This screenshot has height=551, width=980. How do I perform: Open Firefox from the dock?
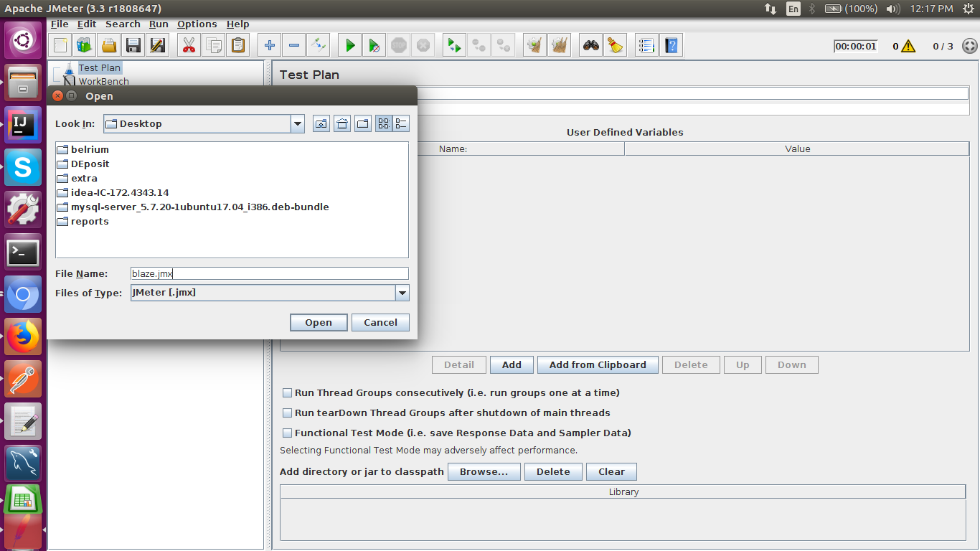(x=23, y=336)
